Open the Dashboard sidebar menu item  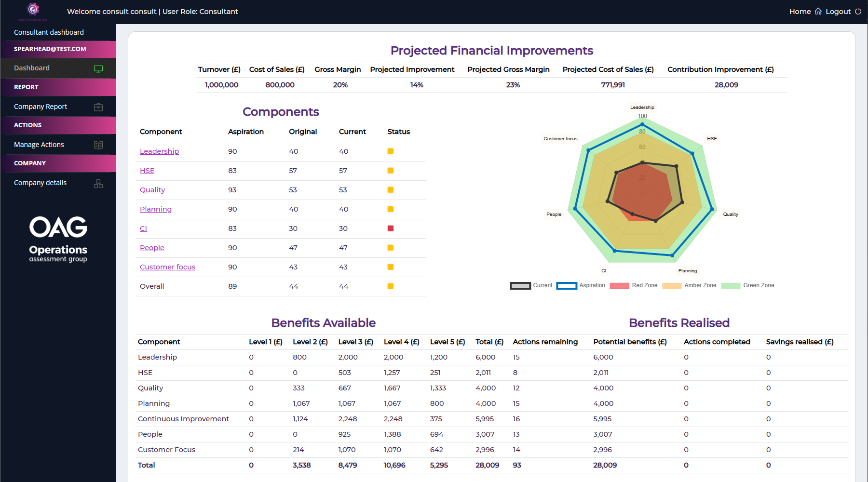tap(32, 68)
